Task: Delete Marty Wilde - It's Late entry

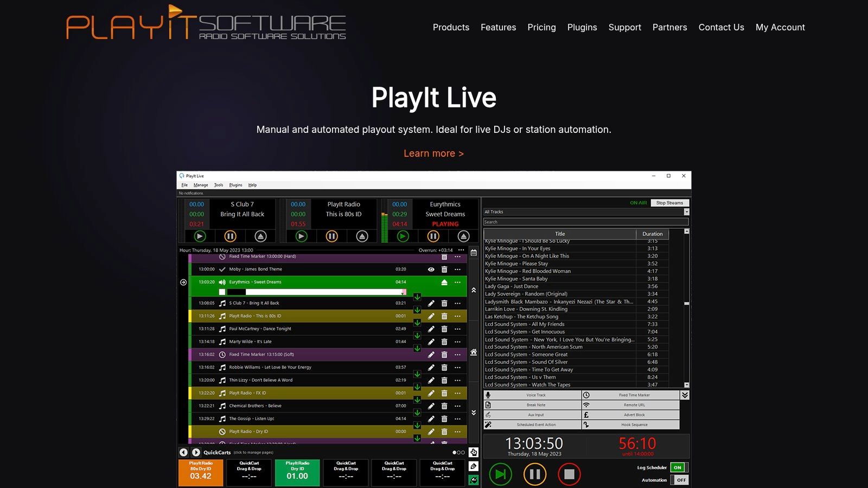Action: pyautogui.click(x=444, y=342)
